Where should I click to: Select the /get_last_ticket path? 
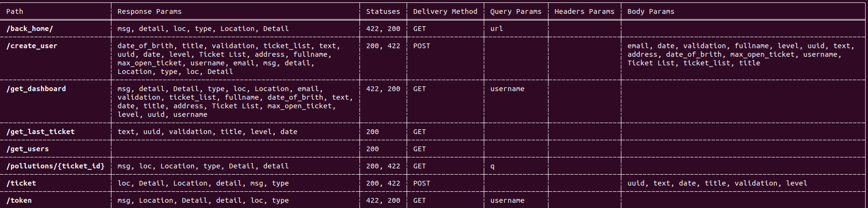40,132
